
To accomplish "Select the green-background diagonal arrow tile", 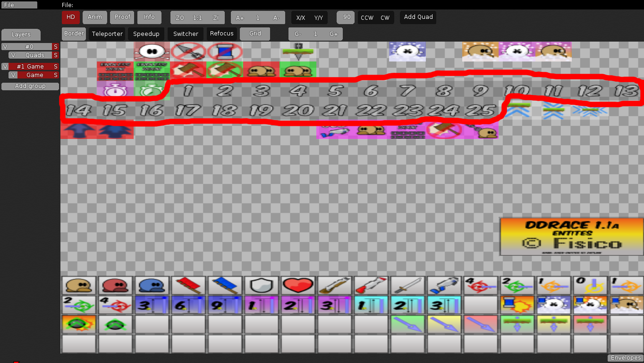I will coord(407,324).
